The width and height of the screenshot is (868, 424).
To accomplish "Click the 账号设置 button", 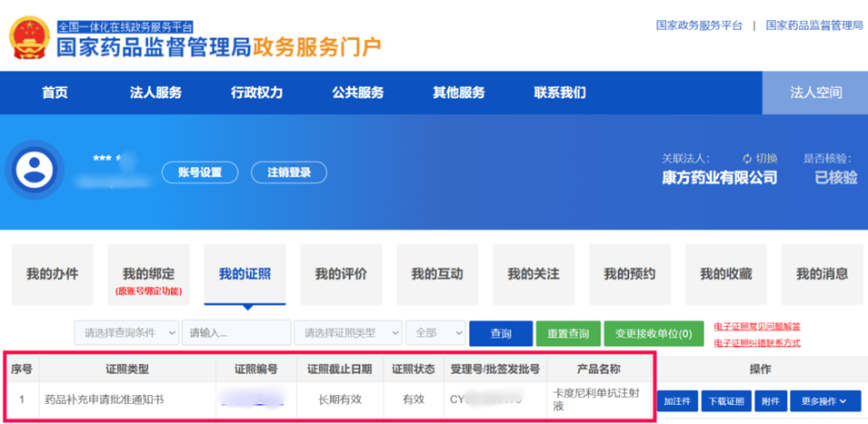I will 199,173.
